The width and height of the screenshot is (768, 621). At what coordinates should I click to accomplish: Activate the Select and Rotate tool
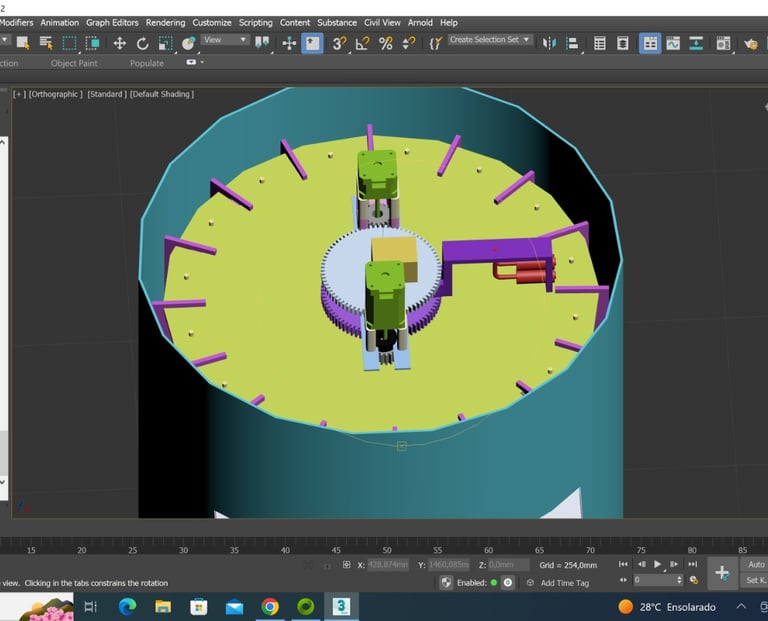tap(142, 43)
